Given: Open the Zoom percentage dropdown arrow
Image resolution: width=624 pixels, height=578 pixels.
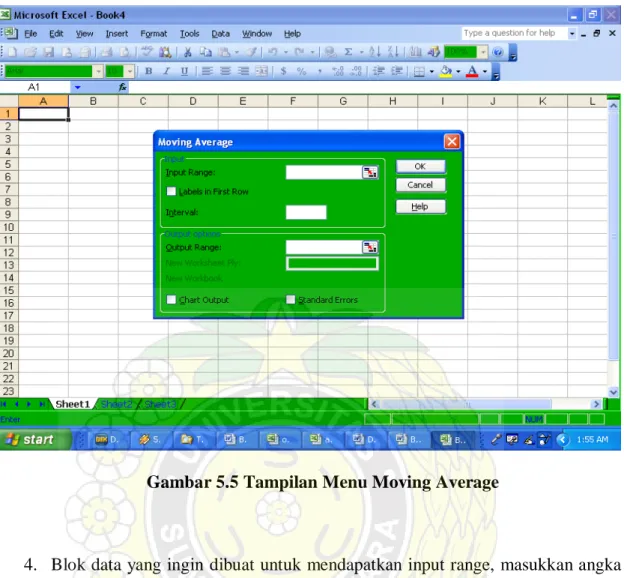Looking at the screenshot, I should [x=482, y=52].
